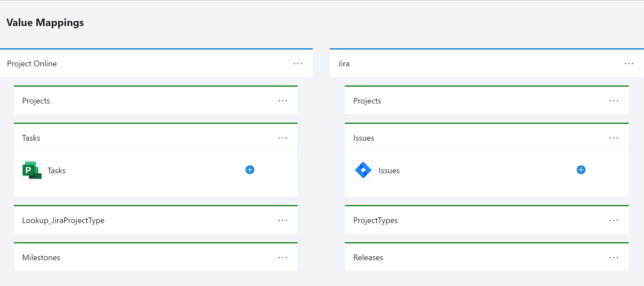The width and height of the screenshot is (644, 286).
Task: Select the Project Online connection header
Action: [32, 63]
